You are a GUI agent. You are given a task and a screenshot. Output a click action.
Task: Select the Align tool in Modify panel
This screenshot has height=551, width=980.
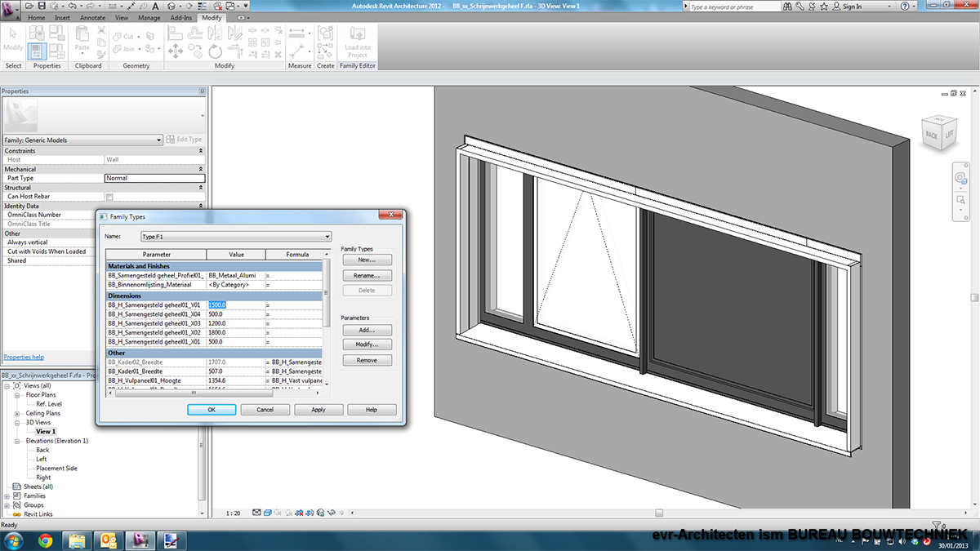[x=175, y=33]
